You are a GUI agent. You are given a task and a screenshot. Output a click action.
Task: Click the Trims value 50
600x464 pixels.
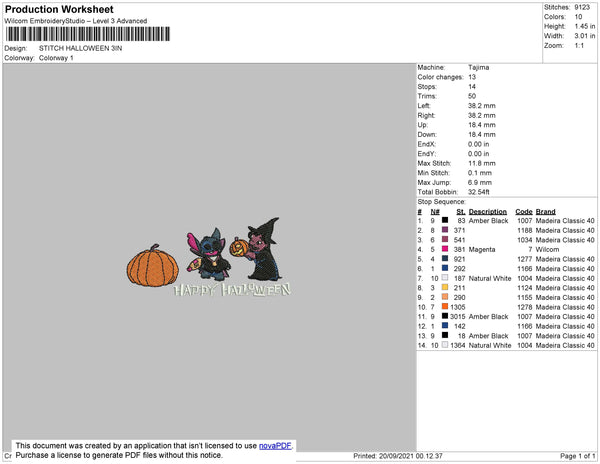tap(472, 96)
